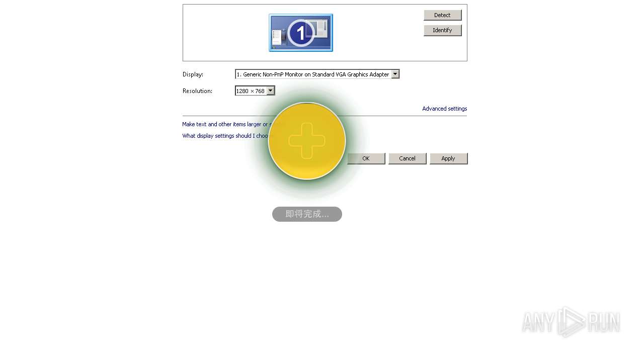644x362 pixels.
Task: Confirm with the OK button
Action: pos(366,158)
